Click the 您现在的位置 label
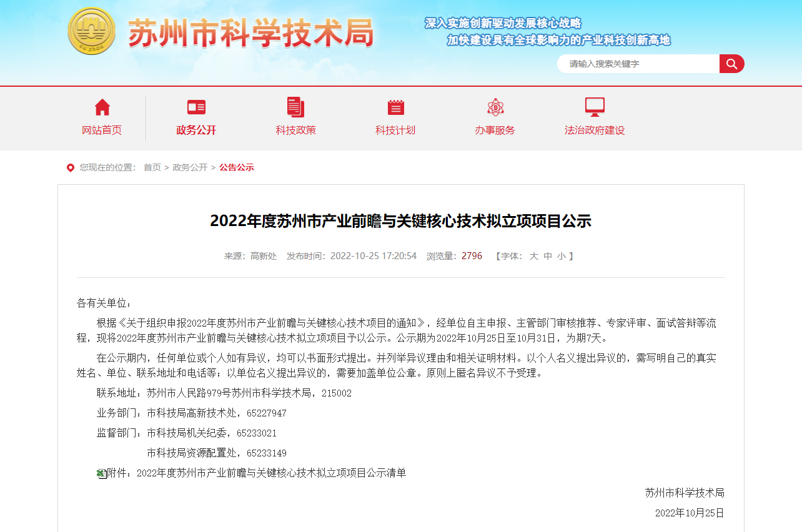The width and height of the screenshot is (802, 532). pyautogui.click(x=107, y=167)
